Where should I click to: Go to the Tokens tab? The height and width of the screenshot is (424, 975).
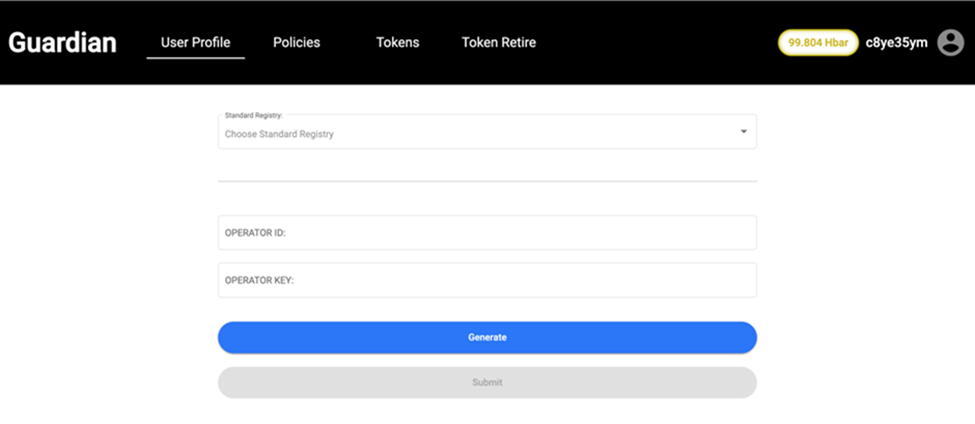point(397,43)
